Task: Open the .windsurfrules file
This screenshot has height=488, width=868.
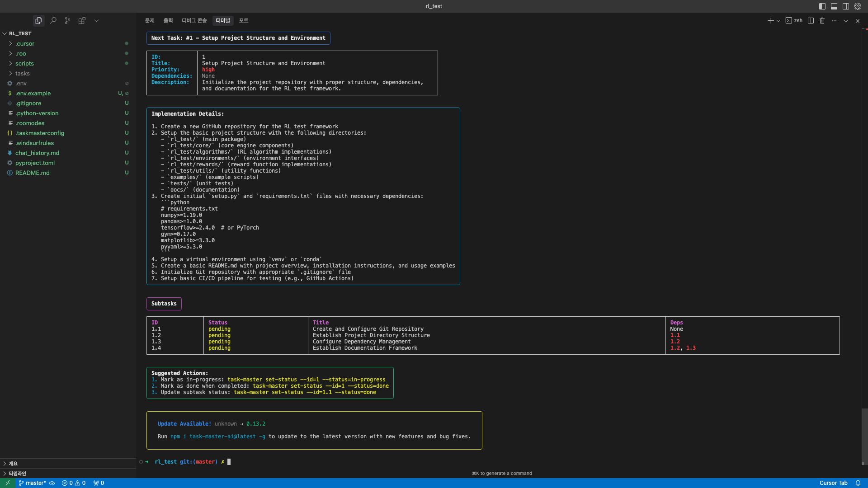Action: click(68, 143)
